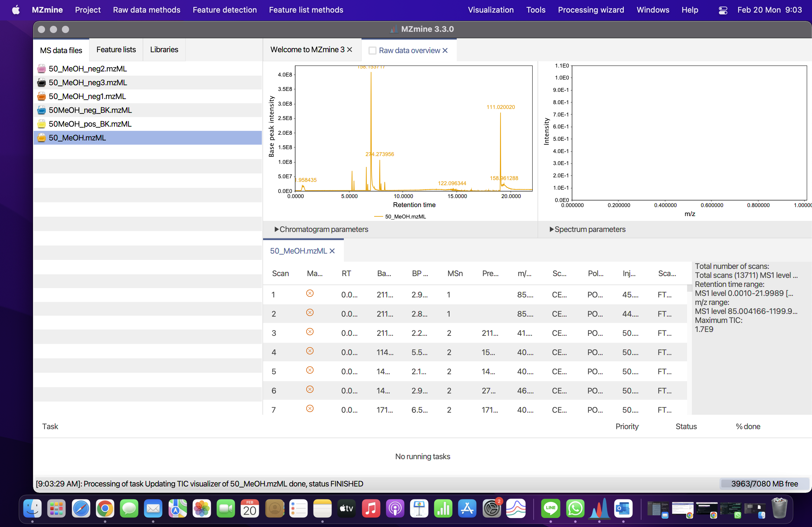Tick the Raw data overview tab checkbox

point(373,51)
